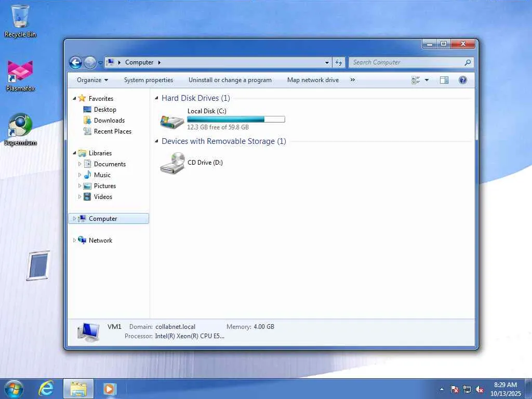Viewport: 532px width, 399px height.
Task: Collapse the Libraries group
Action: point(74,153)
